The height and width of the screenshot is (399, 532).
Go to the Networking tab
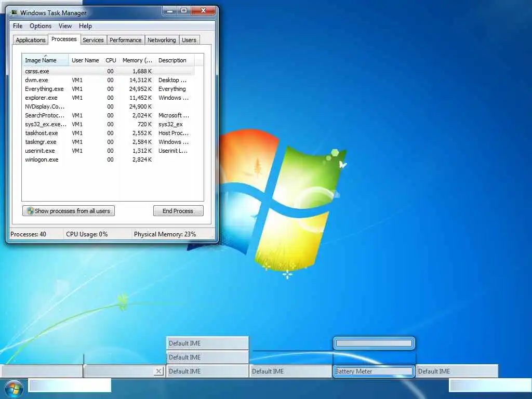[162, 40]
